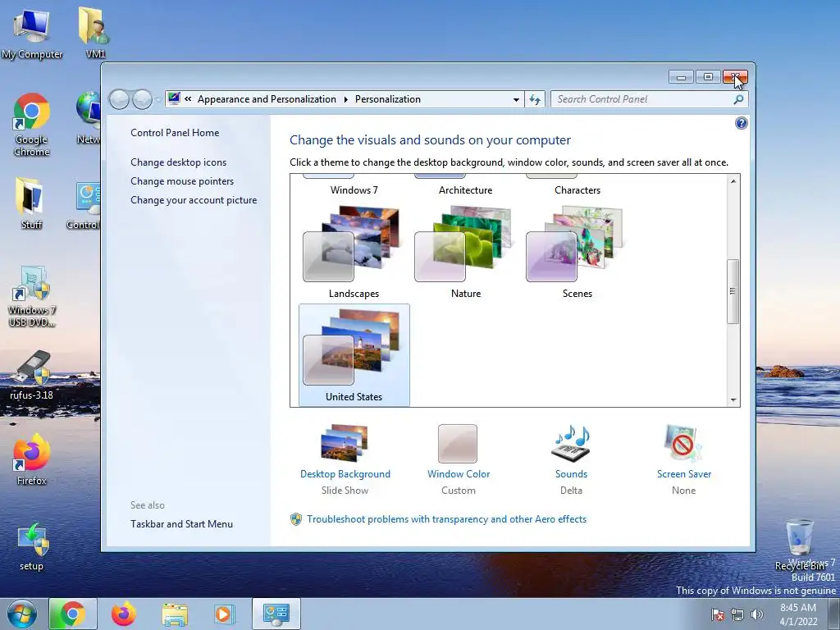Open the VM1 folder on the desktop
840x630 pixels.
coord(95,33)
